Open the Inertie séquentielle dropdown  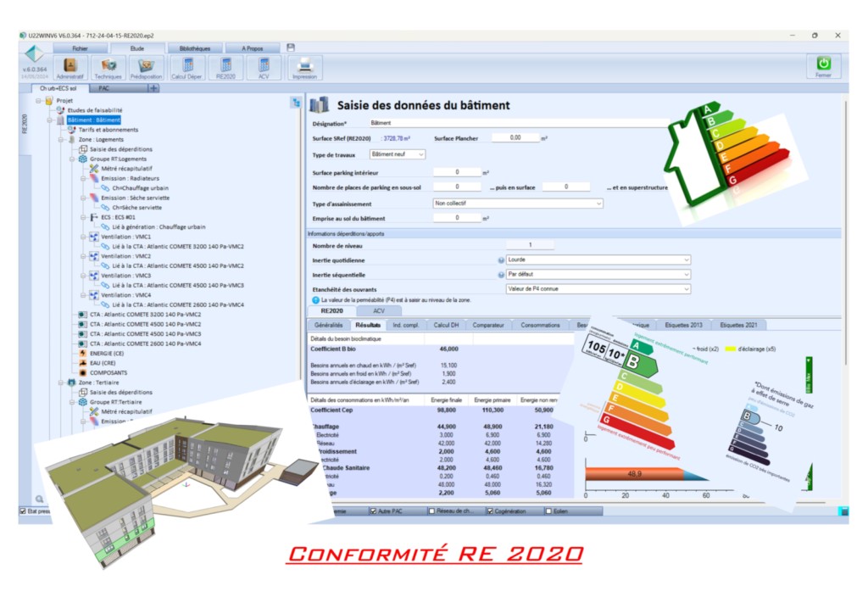[x=598, y=275]
